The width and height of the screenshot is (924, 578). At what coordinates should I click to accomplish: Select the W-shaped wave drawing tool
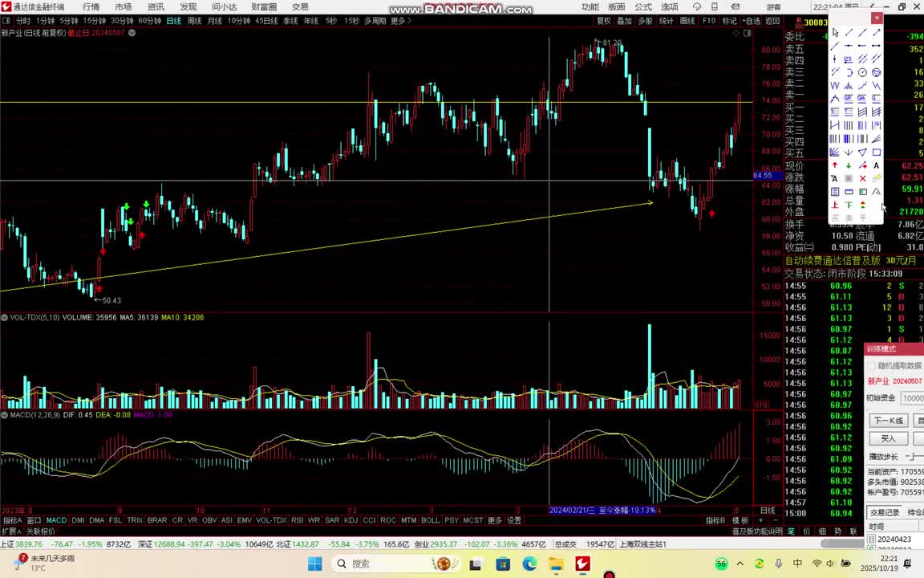pos(835,86)
